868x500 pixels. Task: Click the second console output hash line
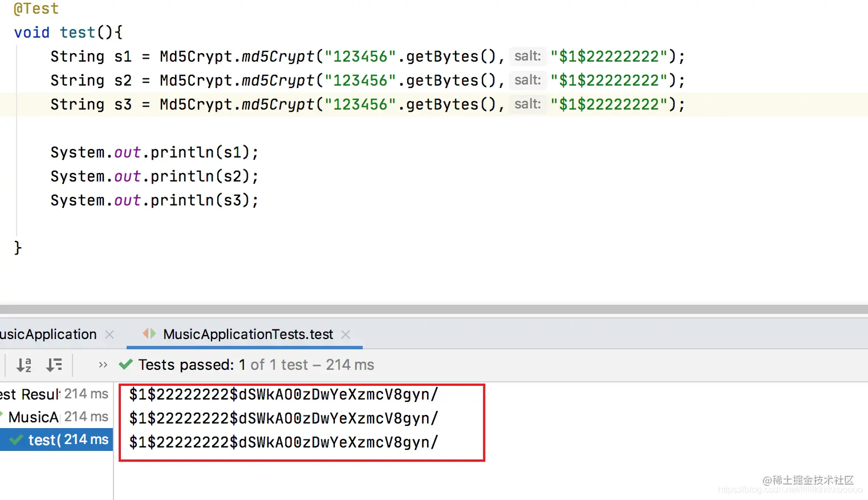pyautogui.click(x=283, y=418)
